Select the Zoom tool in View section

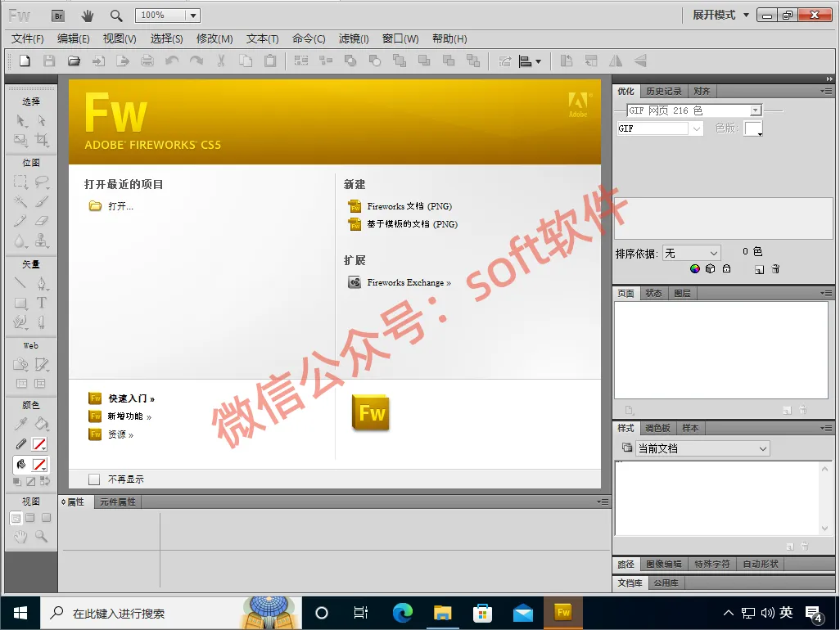[41, 537]
